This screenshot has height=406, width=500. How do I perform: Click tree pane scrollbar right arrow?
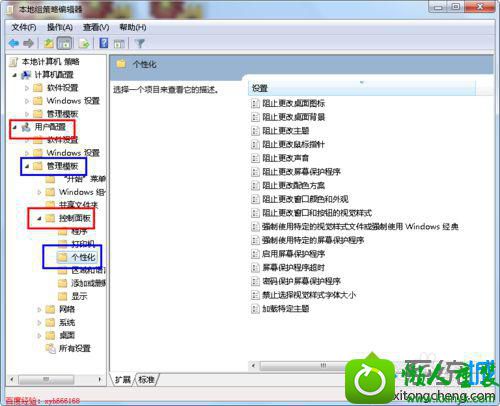[x=100, y=379]
